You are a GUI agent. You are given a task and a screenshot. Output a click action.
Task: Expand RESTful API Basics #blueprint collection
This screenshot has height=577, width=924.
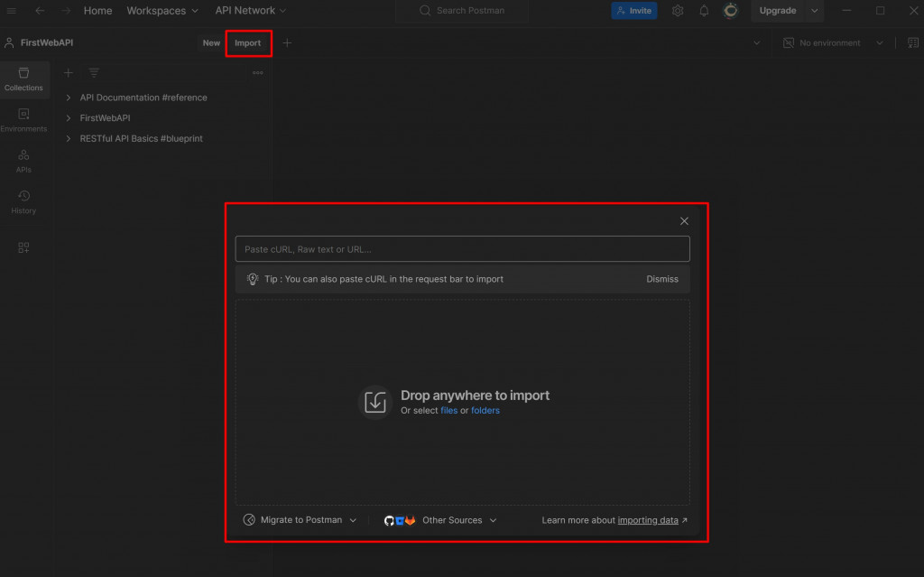[x=69, y=139]
